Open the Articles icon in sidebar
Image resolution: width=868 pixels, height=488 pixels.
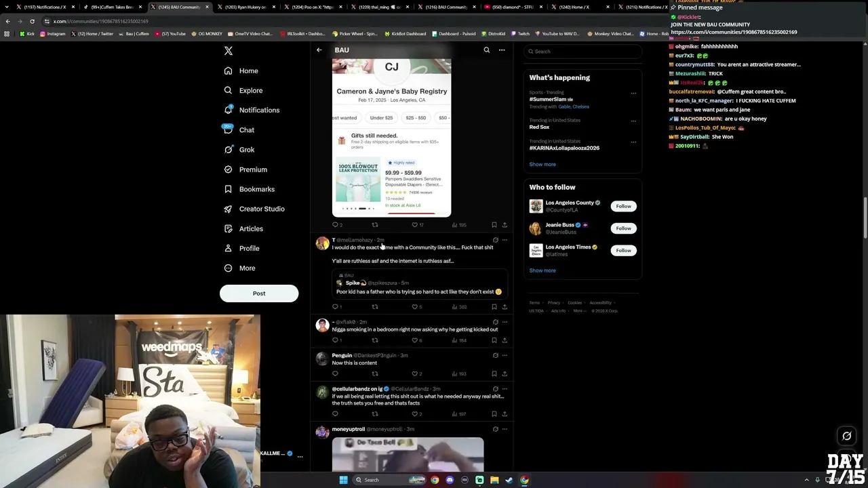click(229, 228)
